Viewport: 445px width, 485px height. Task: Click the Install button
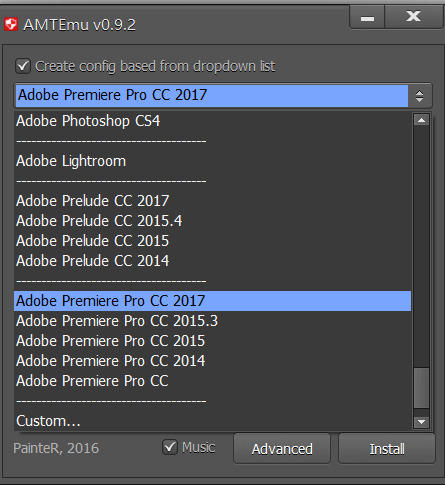click(x=387, y=449)
